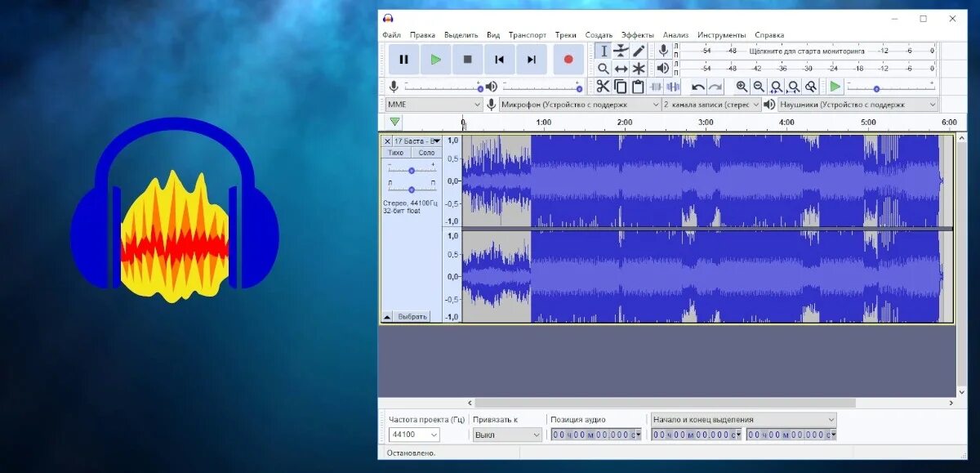Image resolution: width=980 pixels, height=473 pixels.
Task: Zoom in on the waveform
Action: pos(742,87)
